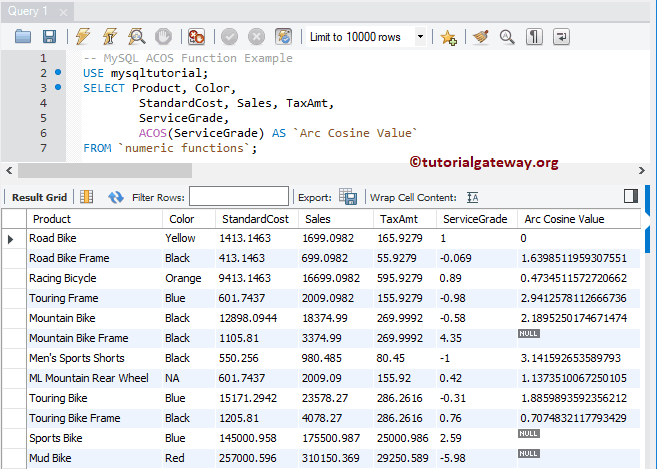Image resolution: width=657 pixels, height=469 pixels.
Task: Toggle the side panel on the result grid
Action: (x=630, y=196)
